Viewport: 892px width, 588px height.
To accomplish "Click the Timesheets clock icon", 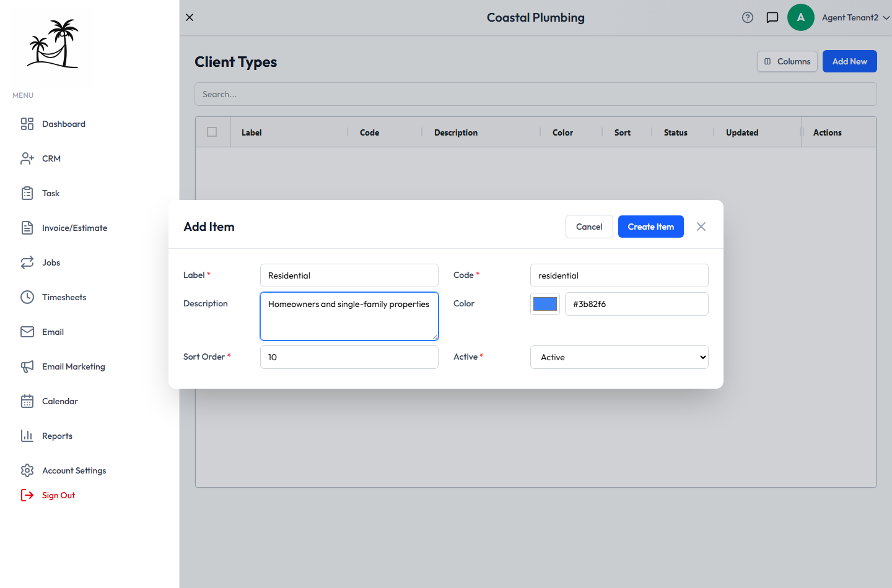I will 27,297.
